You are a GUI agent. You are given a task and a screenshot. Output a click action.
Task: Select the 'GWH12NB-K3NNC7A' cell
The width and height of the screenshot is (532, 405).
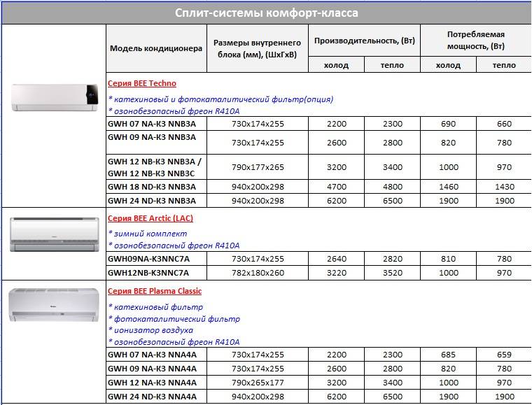pyautogui.click(x=156, y=273)
